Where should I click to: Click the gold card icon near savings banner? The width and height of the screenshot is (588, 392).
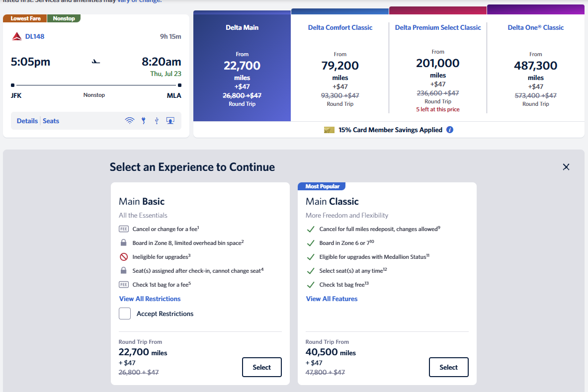click(329, 130)
